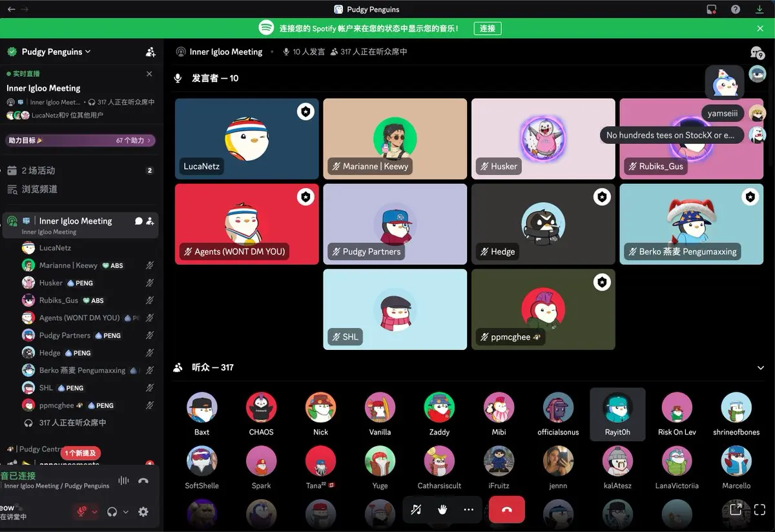
Task: Open Marianne | Keewy speaker tile
Action: [x=395, y=139]
